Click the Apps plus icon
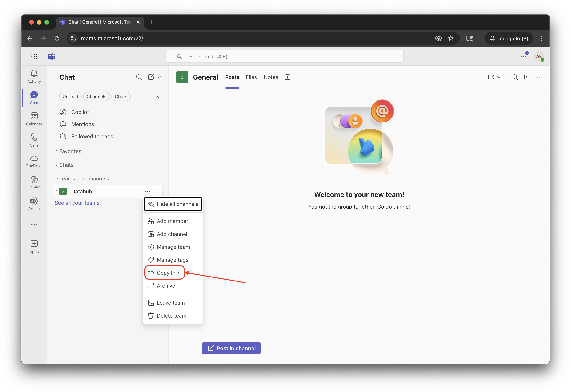The height and width of the screenshot is (392, 571). point(34,243)
